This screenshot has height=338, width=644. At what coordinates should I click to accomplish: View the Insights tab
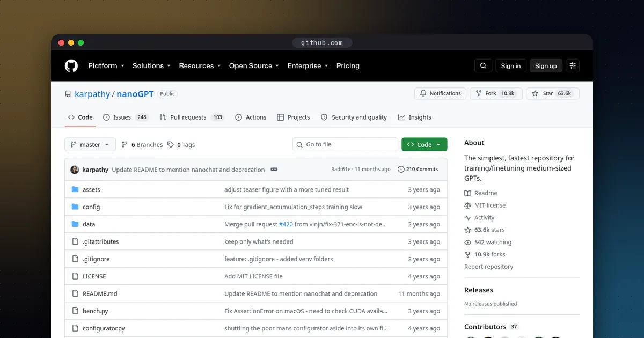(415, 117)
